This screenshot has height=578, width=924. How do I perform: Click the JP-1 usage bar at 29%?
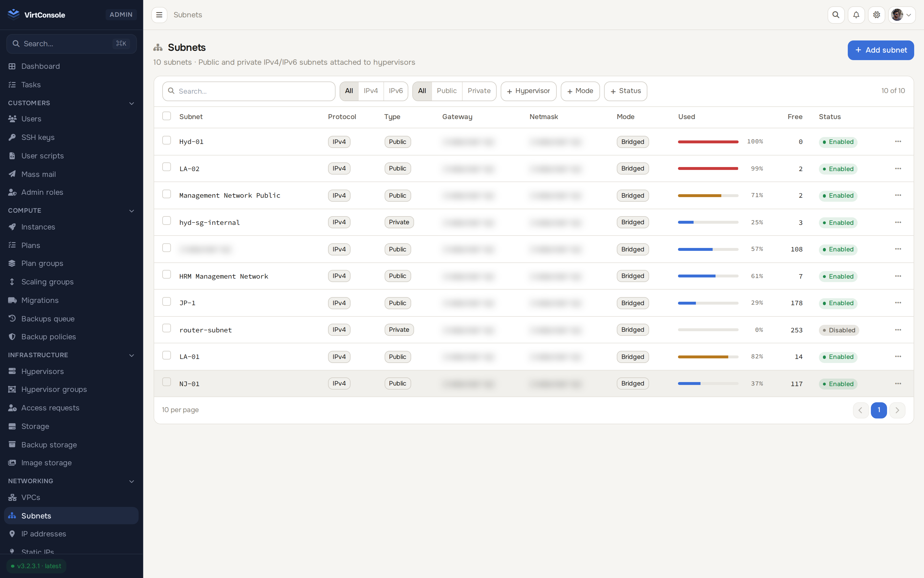tap(708, 303)
